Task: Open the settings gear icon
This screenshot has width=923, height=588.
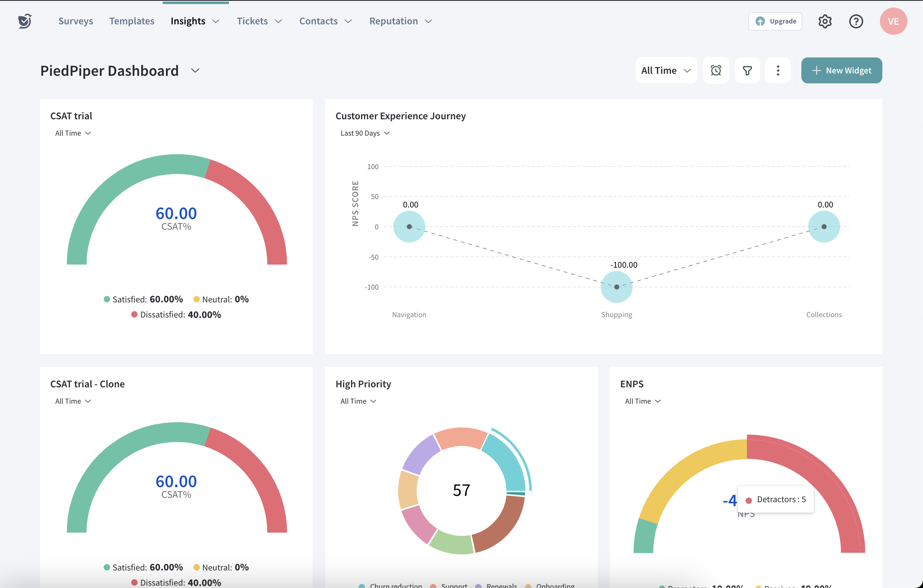Action: [x=824, y=21]
